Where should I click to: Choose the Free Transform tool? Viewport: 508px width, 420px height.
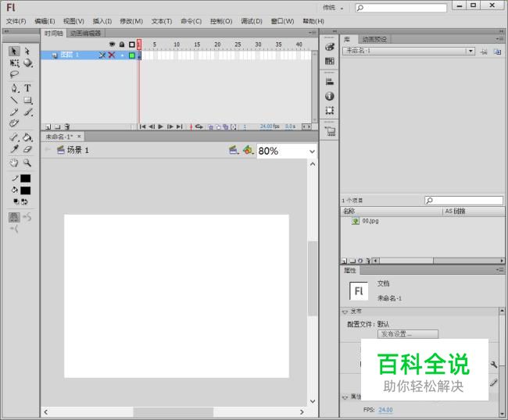pos(14,62)
